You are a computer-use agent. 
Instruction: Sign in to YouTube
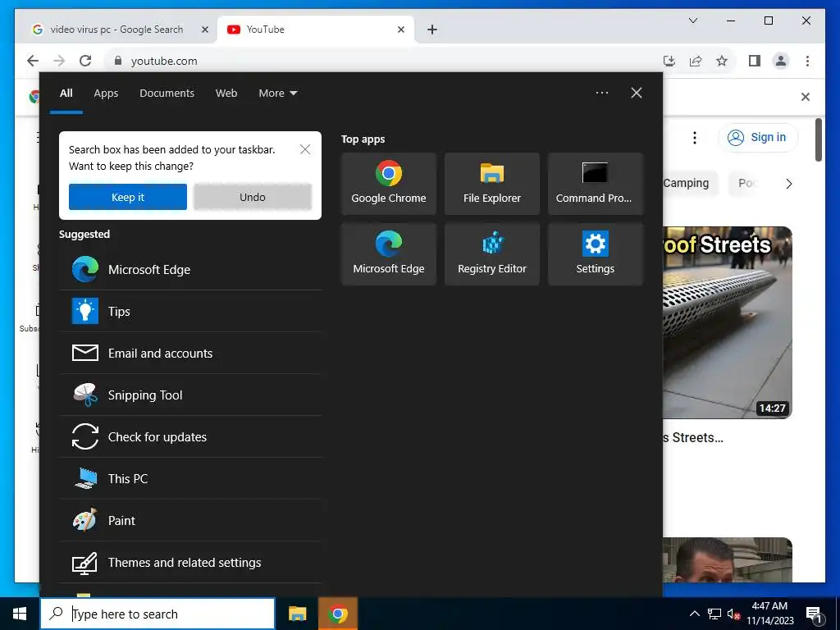(x=757, y=138)
